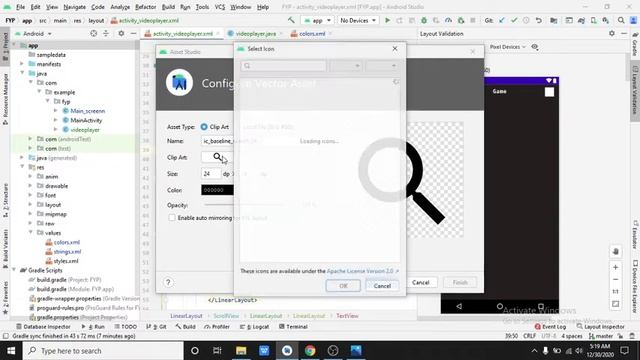The height and width of the screenshot is (360, 640).
Task: Select strings.xml in project tree
Action: (67, 251)
